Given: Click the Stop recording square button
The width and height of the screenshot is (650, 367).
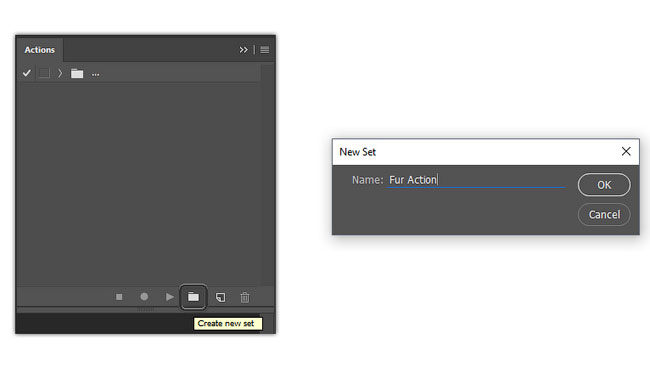Looking at the screenshot, I should tap(119, 297).
